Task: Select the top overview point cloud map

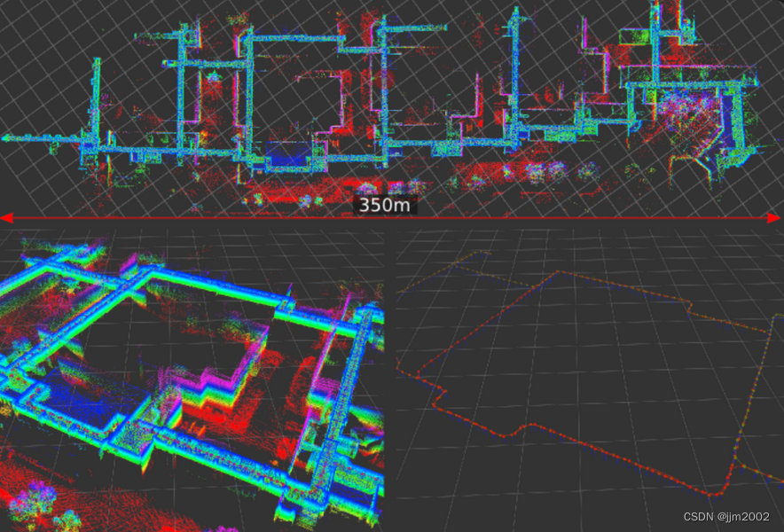Action: [392, 106]
